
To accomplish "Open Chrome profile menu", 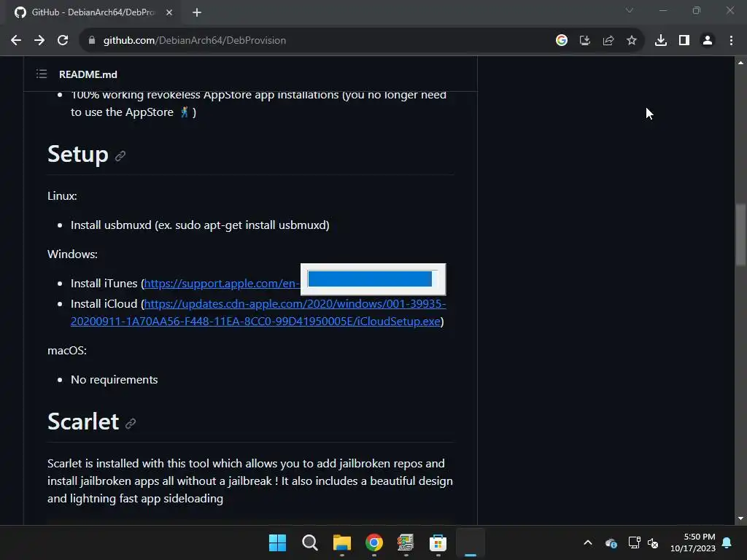I will click(708, 41).
